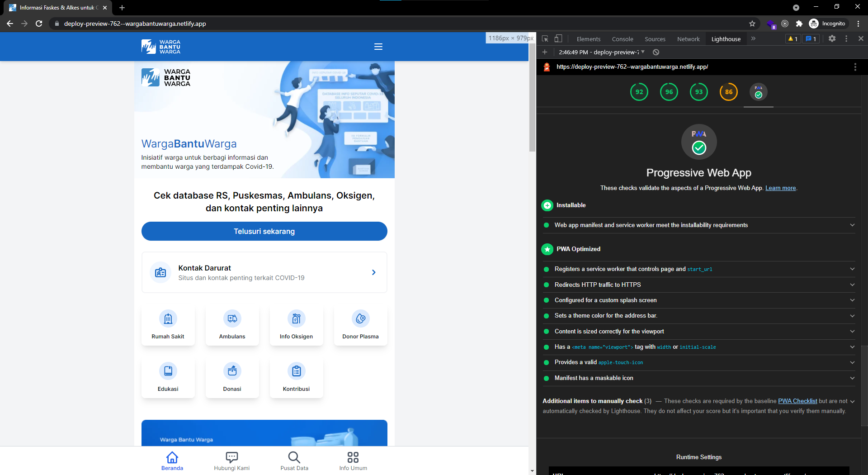Open the Lighthouse report selector dropdown

pyautogui.click(x=602, y=52)
